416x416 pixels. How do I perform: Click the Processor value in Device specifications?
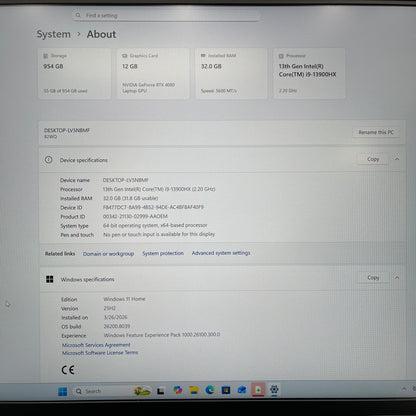coord(159,189)
